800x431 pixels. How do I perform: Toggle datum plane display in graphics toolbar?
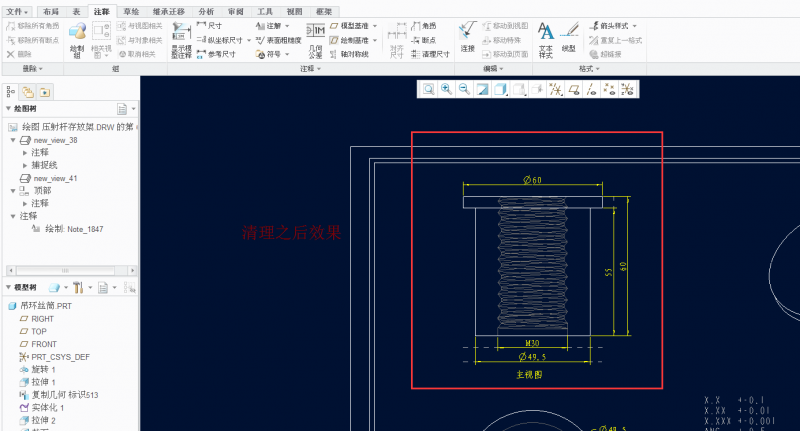[573, 90]
